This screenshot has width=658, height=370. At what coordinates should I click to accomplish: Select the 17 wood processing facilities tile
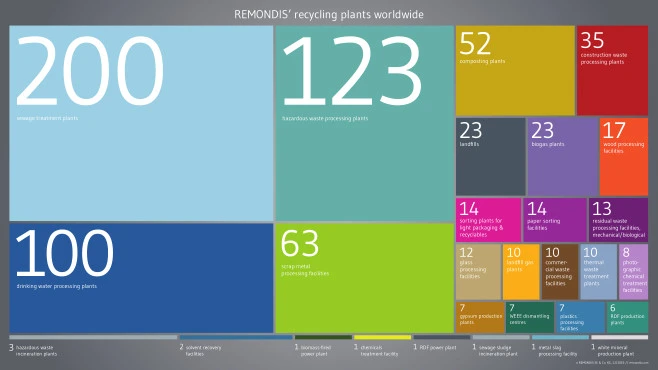pos(624,156)
